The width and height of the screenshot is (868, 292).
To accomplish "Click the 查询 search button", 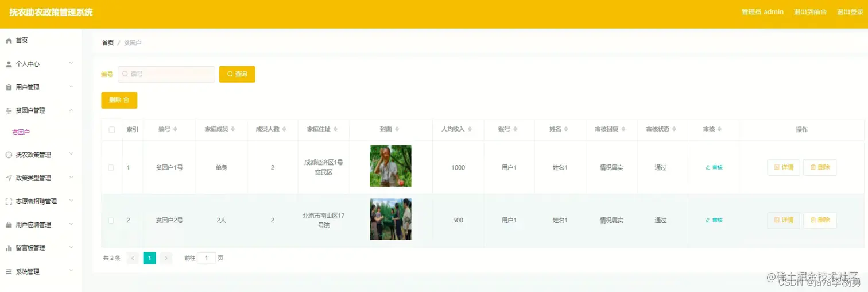I will 237,74.
